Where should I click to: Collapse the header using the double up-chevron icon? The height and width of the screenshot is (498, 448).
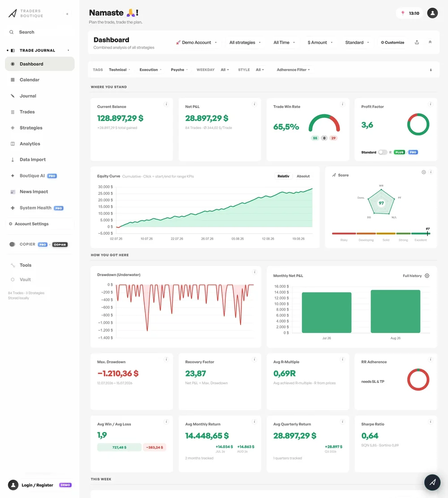coord(430,42)
